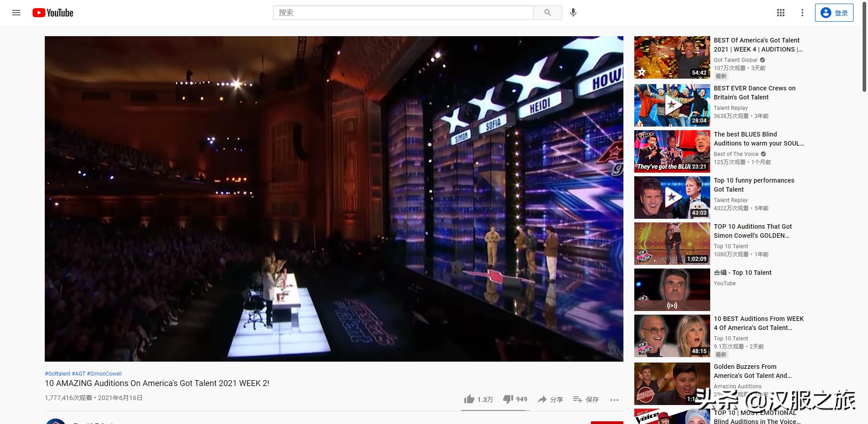
Task: Start voice search with microphone icon
Action: point(573,13)
